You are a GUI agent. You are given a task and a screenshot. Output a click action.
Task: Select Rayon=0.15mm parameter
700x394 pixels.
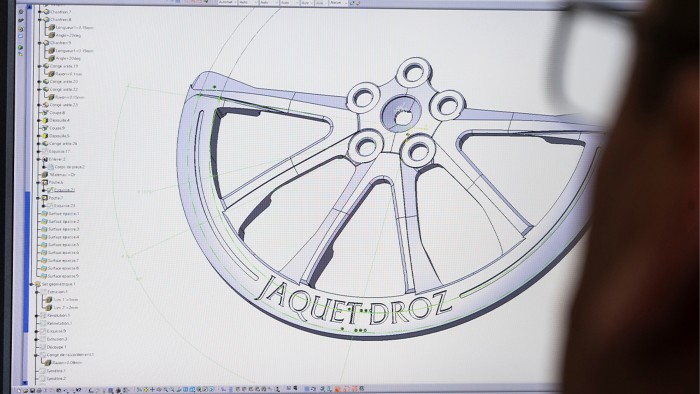click(x=70, y=97)
